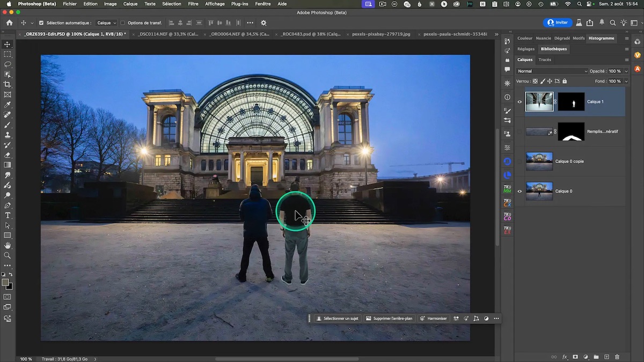Screen dimensions: 644x362
Task: Select the Calque 1 layer mask thumbnail
Action: pos(571,101)
